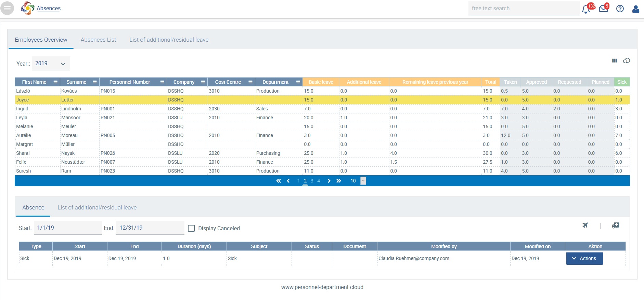Download table via cloud export icon
The width and height of the screenshot is (644, 300).
coord(626,60)
